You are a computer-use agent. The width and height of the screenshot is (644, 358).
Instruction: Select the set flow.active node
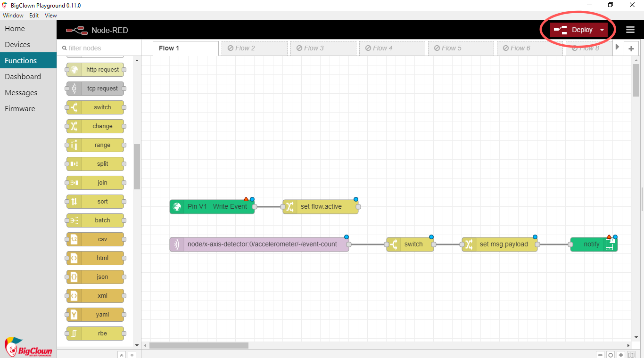click(x=321, y=207)
